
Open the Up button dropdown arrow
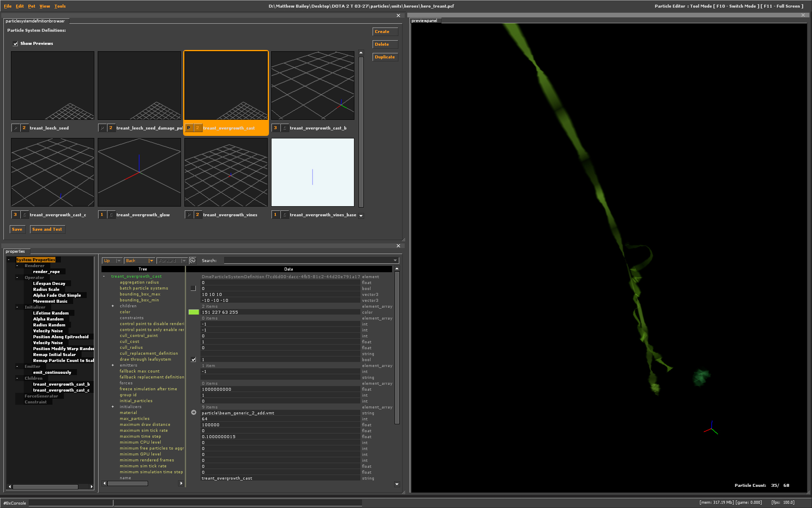(x=119, y=261)
